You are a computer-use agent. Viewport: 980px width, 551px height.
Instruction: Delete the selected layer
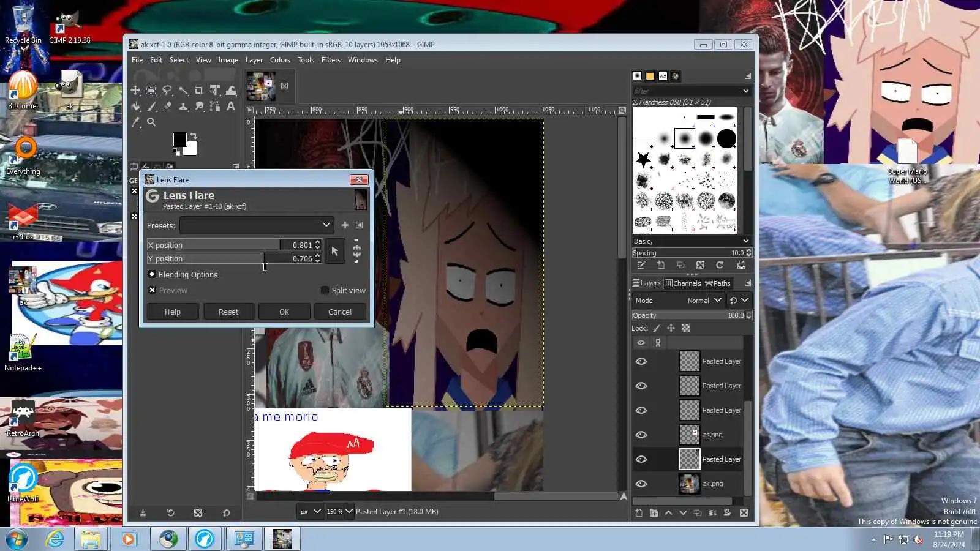pos(744,513)
